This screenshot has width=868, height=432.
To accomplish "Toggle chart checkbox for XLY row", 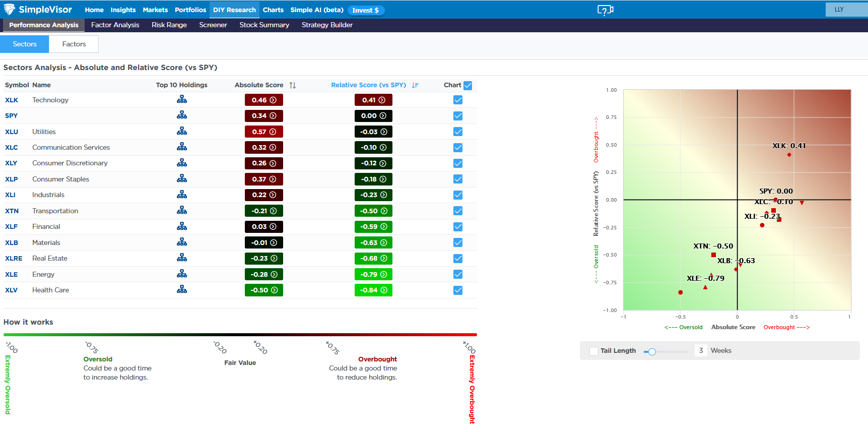I will pos(458,163).
